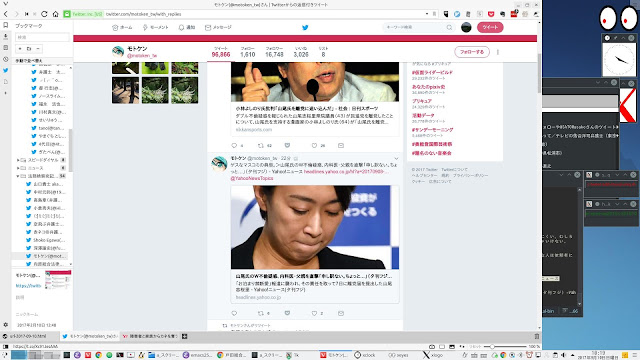Click the ツイート compose button
The height and width of the screenshot is (360, 640).
490,27
